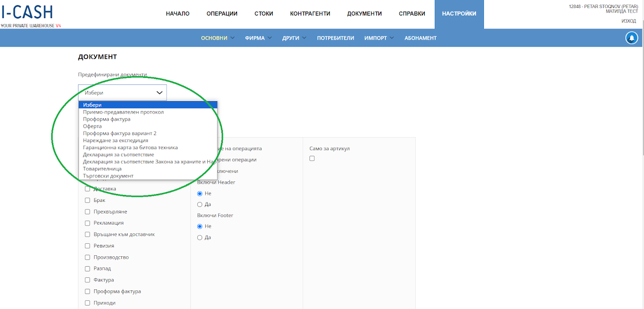Choose Гаранционна карта за битова техника
The width and height of the screenshot is (644, 309).
click(x=148, y=148)
